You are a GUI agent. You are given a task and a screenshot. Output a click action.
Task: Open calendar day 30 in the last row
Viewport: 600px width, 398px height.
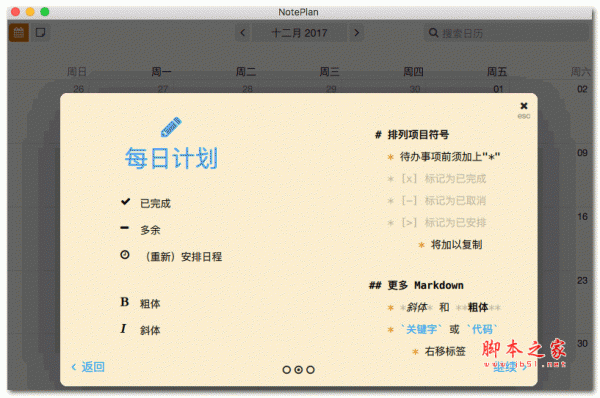tap(582, 344)
